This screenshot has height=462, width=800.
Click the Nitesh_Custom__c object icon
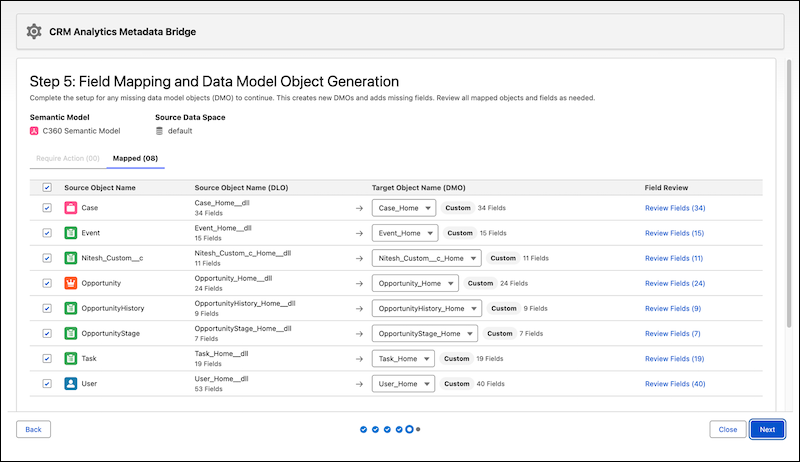(x=71, y=258)
